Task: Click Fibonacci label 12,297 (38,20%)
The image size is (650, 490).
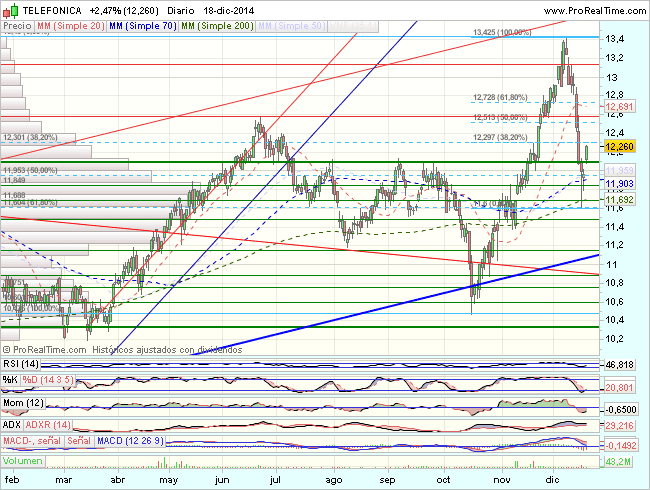Action: pyautogui.click(x=500, y=137)
